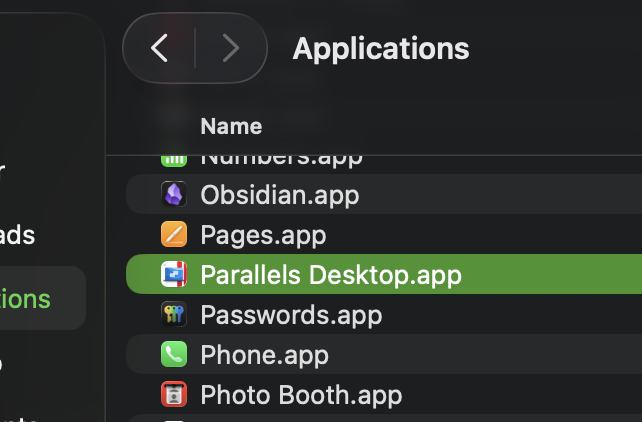Select the highlighted Applications sidebar item

click(25, 298)
